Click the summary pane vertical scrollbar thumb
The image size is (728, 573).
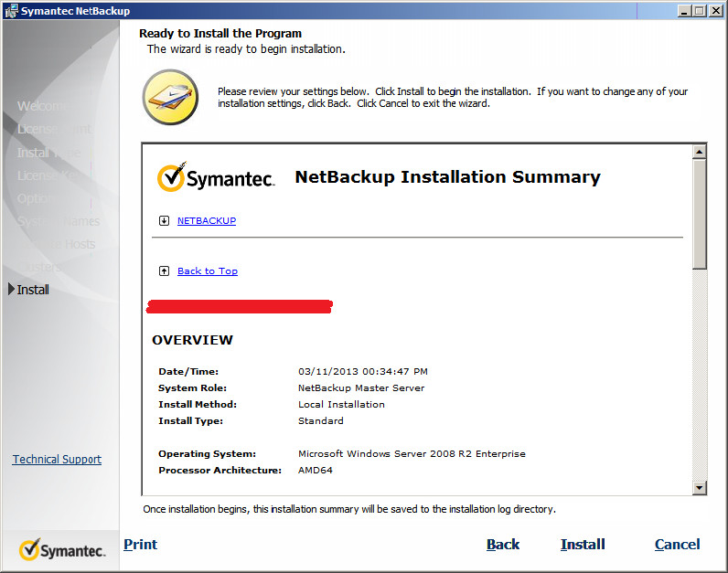[x=700, y=215]
